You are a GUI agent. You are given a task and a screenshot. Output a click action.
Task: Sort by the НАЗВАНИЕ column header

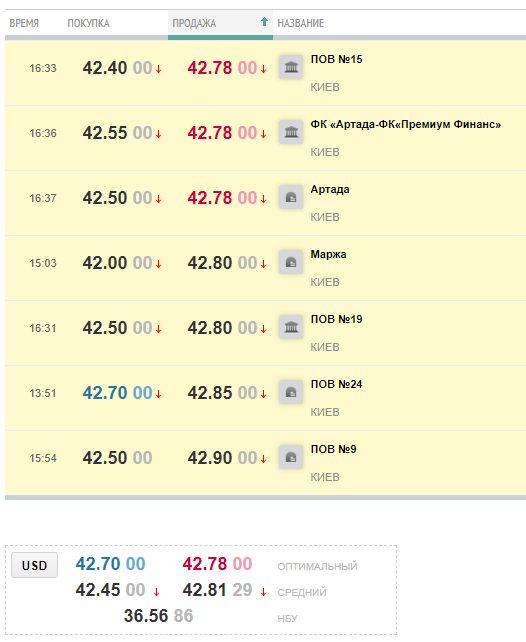tap(301, 23)
